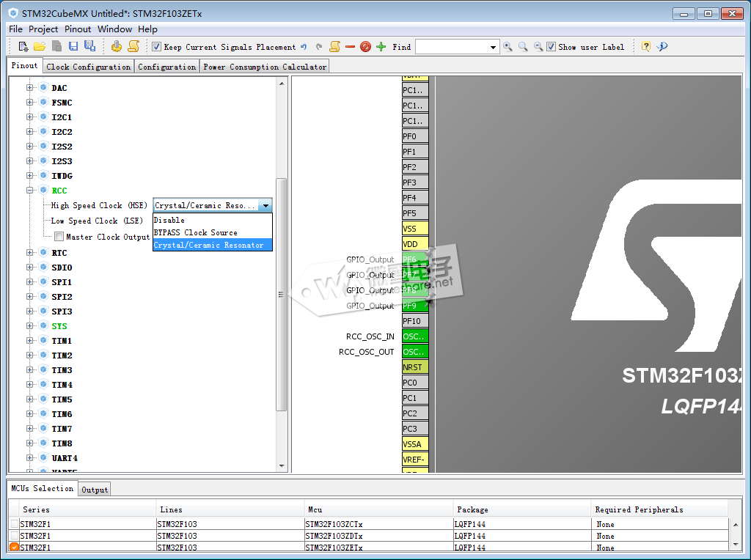Viewport: 751px width, 560px height.
Task: Open the File menu
Action: tap(16, 29)
